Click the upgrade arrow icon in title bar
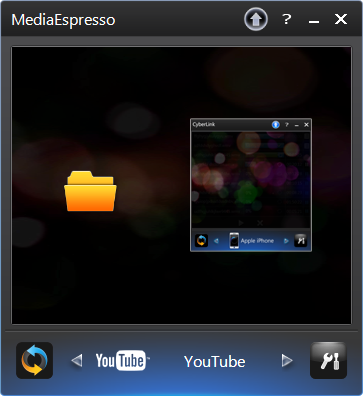The image size is (363, 396). pyautogui.click(x=256, y=20)
